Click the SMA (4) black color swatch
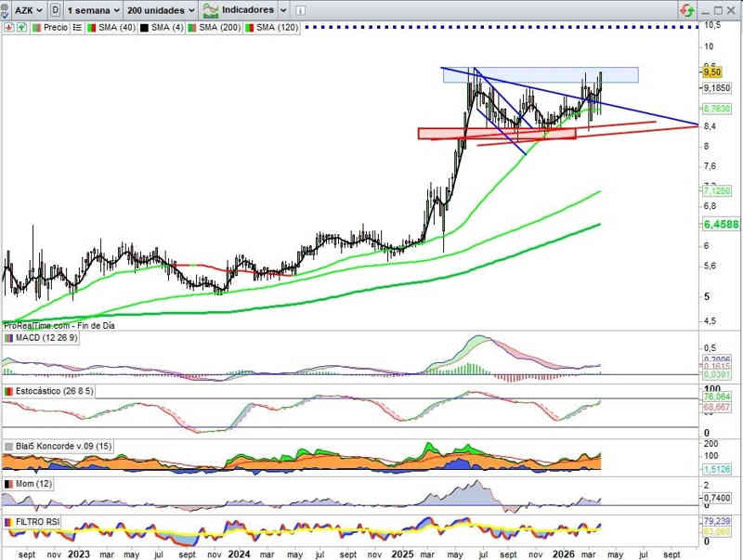This screenshot has height=560, width=743. coord(144,28)
